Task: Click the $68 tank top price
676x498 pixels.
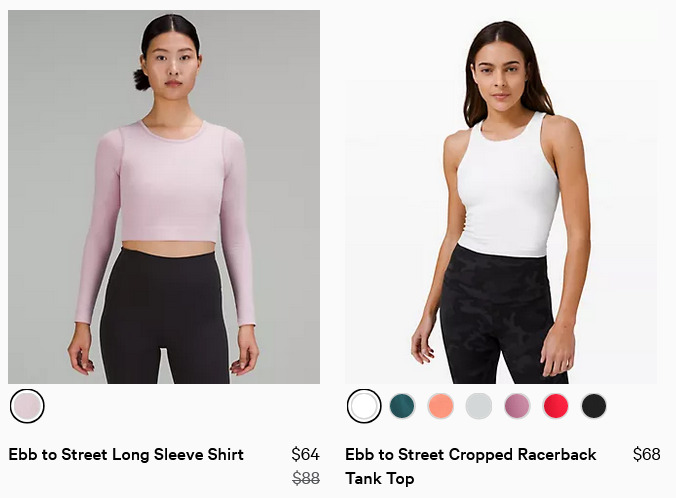Action: tap(647, 454)
